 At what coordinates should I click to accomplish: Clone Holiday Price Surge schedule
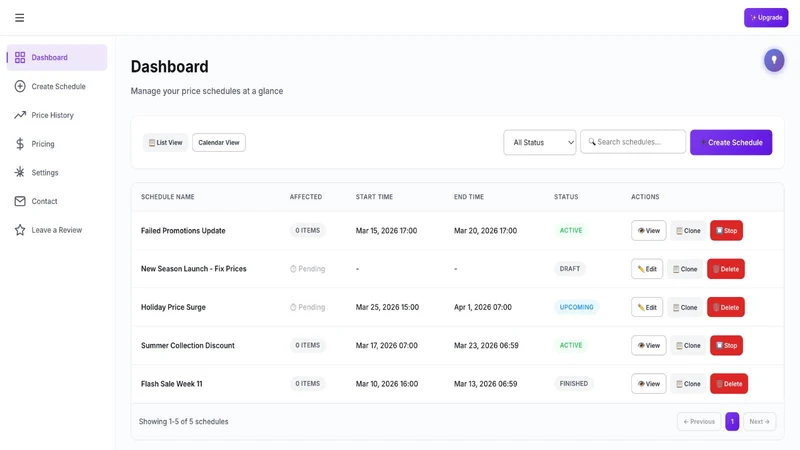pyautogui.click(x=685, y=307)
